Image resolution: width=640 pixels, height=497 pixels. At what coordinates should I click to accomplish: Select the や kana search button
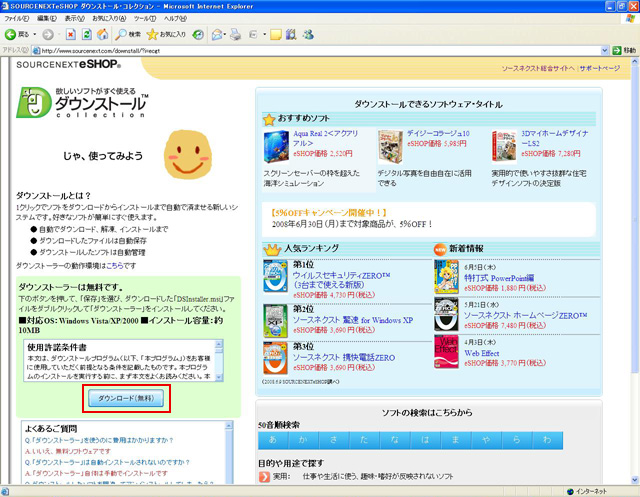pyautogui.click(x=487, y=440)
